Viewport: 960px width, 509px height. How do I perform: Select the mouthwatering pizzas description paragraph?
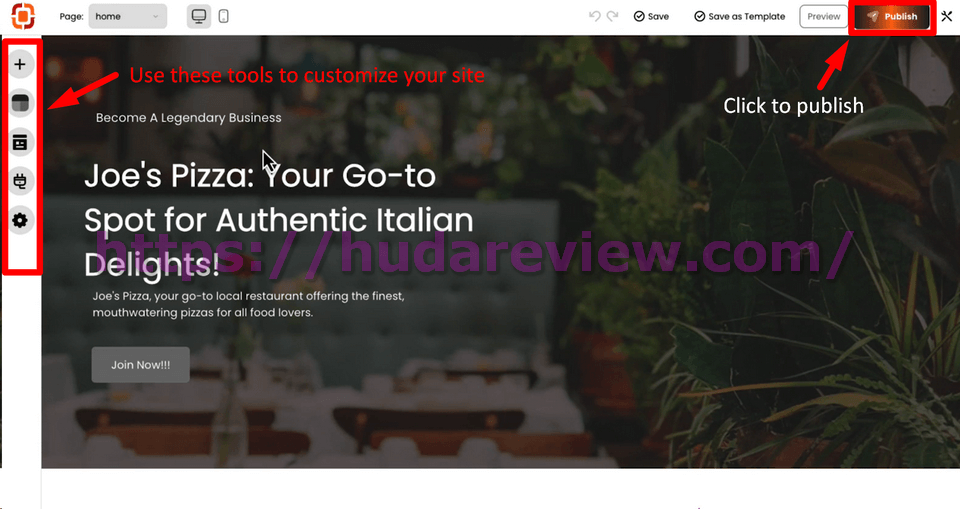coord(249,304)
